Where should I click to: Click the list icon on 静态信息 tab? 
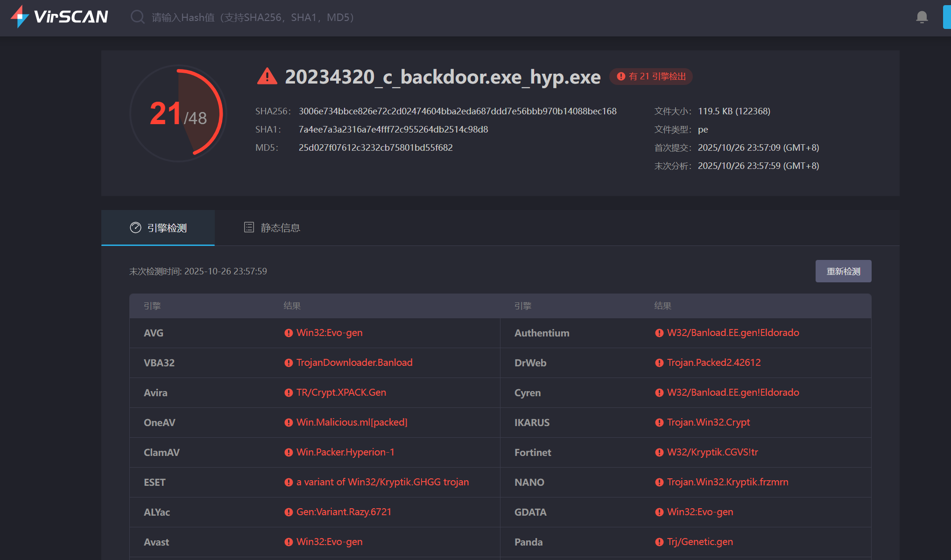(249, 227)
